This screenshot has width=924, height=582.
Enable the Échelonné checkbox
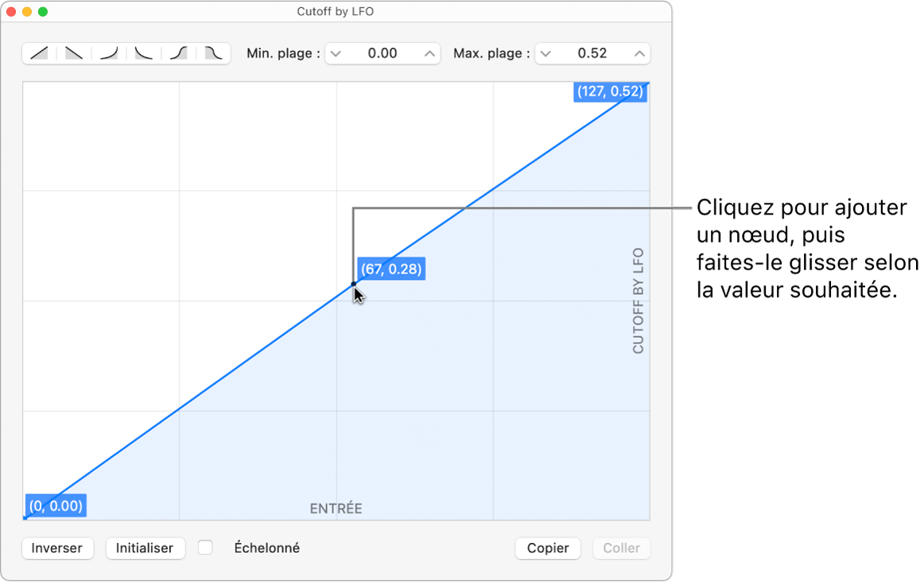[205, 548]
